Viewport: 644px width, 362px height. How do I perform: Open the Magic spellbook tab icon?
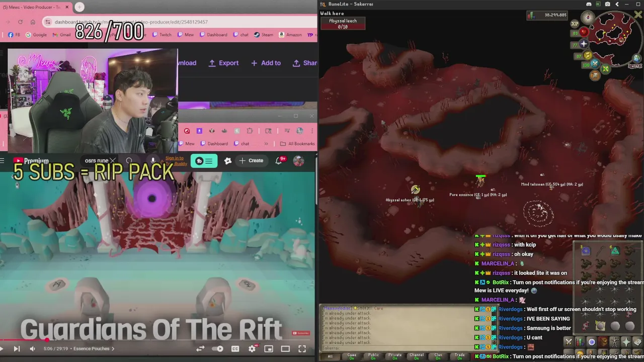tap(637, 342)
